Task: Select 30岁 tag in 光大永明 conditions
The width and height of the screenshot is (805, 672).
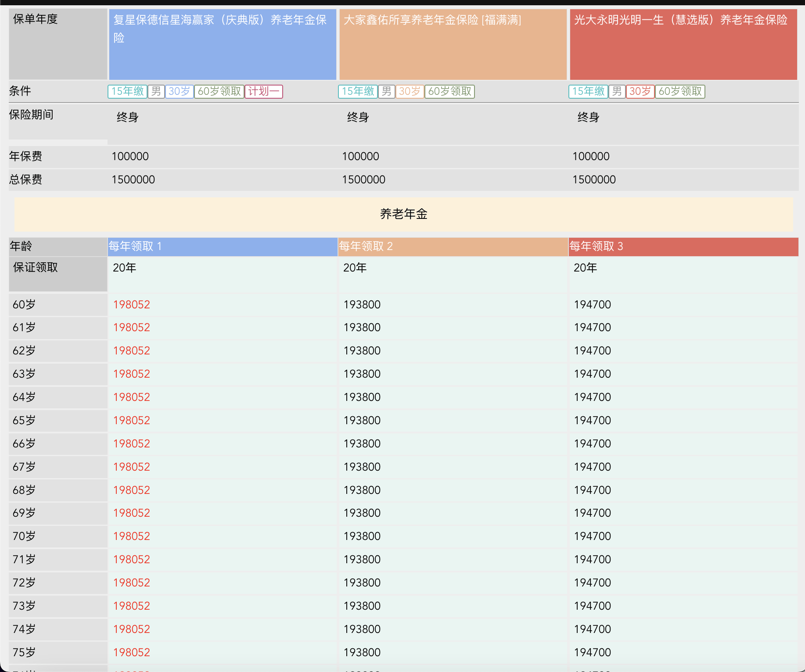Action: 640,91
